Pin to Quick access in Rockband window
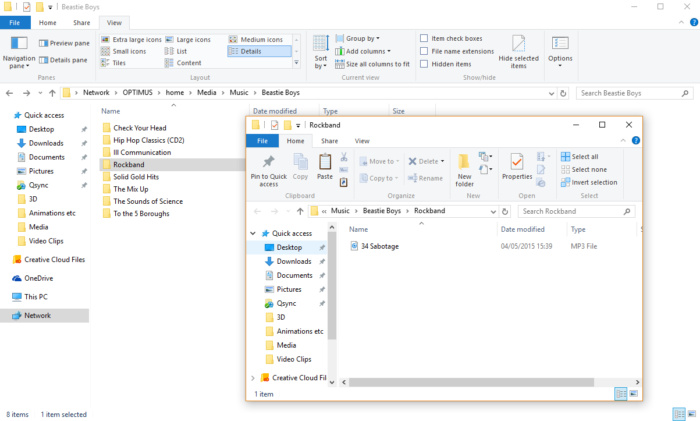This screenshot has height=421, width=700. (269, 171)
